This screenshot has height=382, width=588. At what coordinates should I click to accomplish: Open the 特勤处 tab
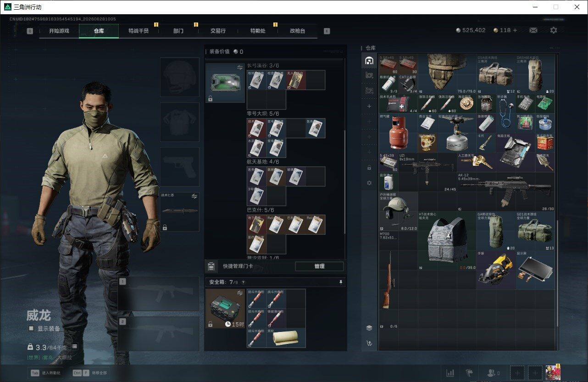coord(258,31)
